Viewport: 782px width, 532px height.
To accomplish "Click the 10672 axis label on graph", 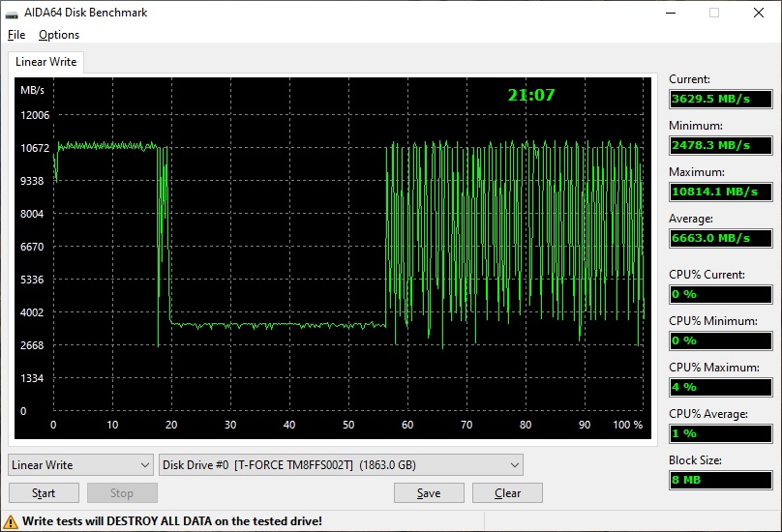I will pyautogui.click(x=35, y=148).
